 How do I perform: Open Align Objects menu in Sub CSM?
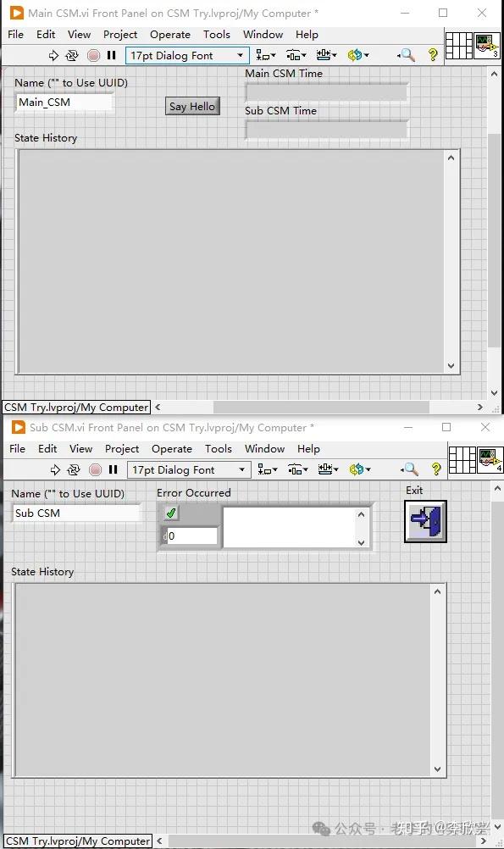click(x=267, y=469)
